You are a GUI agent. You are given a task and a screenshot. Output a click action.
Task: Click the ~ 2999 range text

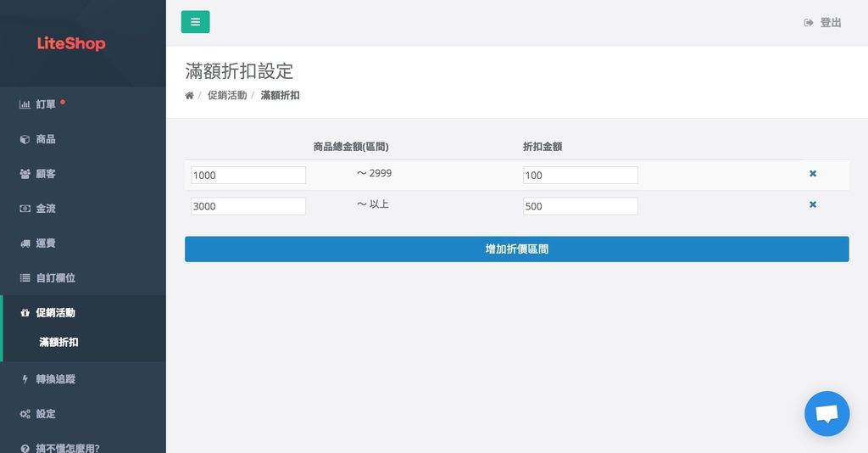click(x=374, y=173)
